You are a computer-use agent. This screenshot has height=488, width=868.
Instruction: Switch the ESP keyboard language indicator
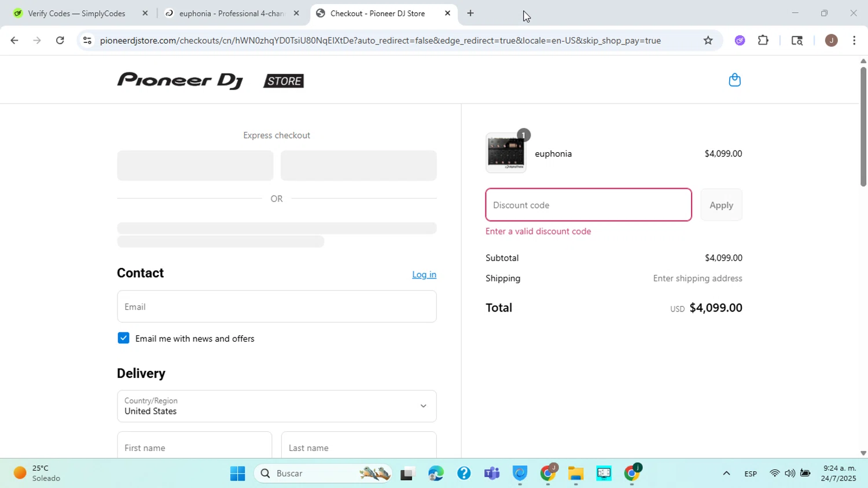pyautogui.click(x=751, y=474)
